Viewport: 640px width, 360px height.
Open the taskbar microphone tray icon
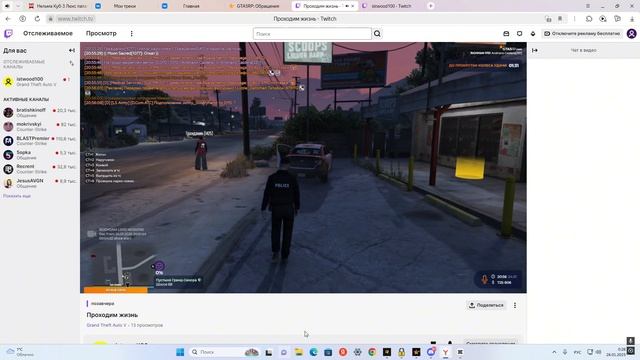click(565, 352)
